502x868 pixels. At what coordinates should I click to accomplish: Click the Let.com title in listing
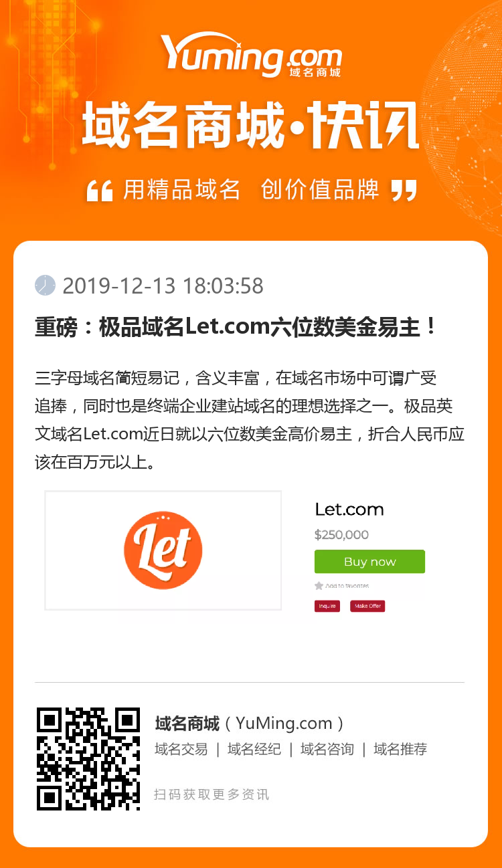pos(349,510)
